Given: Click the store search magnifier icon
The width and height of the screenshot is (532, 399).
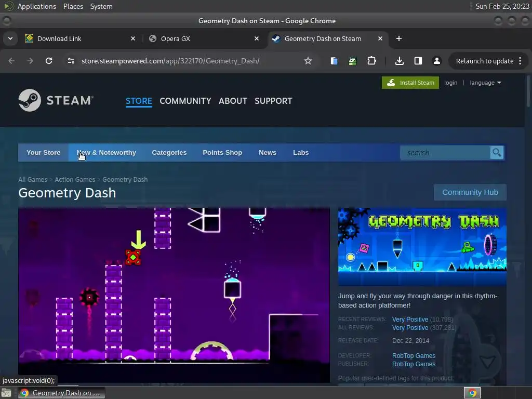Looking at the screenshot, I should click(497, 153).
